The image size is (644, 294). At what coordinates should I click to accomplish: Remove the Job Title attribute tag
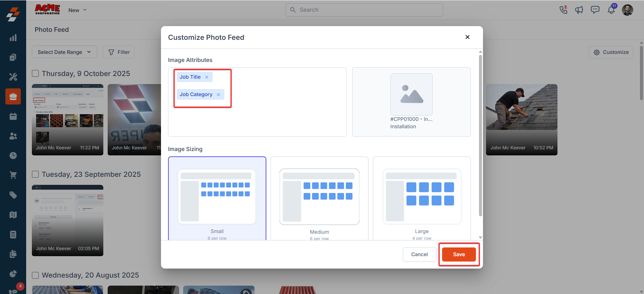(207, 77)
